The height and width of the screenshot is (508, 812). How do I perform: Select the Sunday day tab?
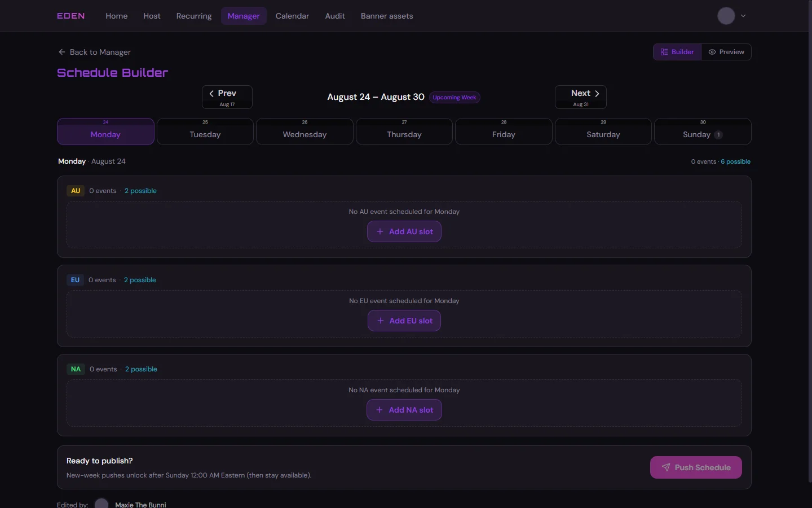(x=703, y=132)
